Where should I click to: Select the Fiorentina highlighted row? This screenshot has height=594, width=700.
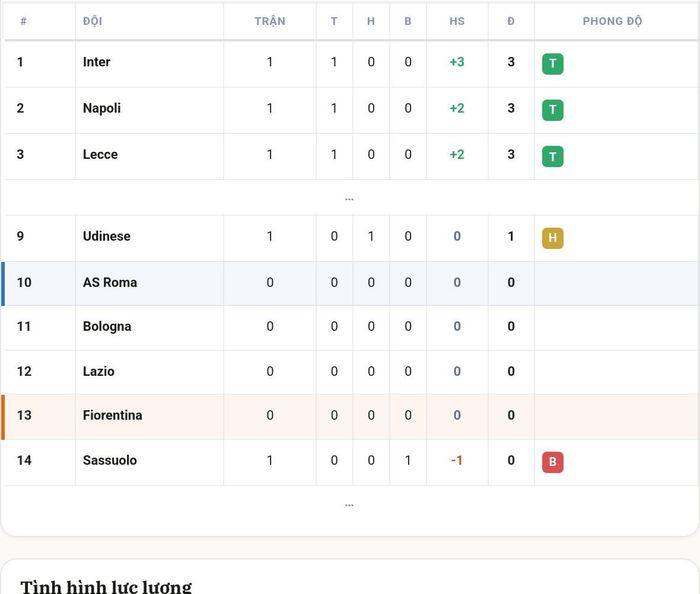[350, 417]
